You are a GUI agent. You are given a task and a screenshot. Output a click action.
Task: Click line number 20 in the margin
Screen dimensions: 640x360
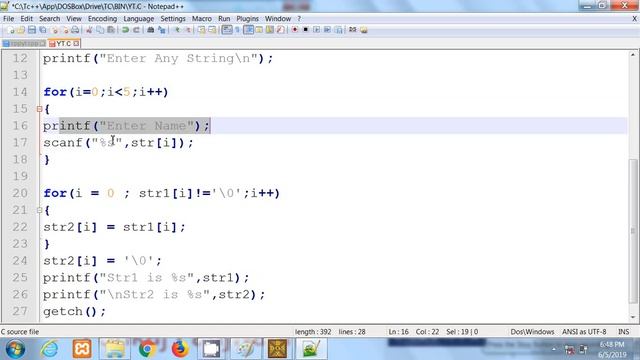pyautogui.click(x=20, y=193)
